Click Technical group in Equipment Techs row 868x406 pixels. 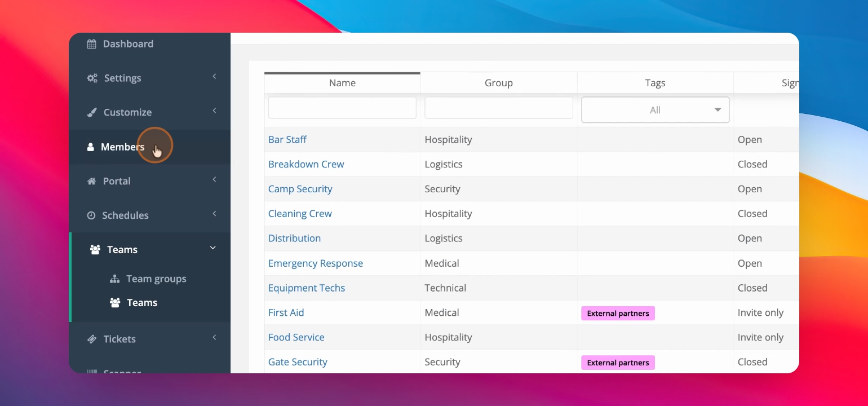pyautogui.click(x=445, y=288)
